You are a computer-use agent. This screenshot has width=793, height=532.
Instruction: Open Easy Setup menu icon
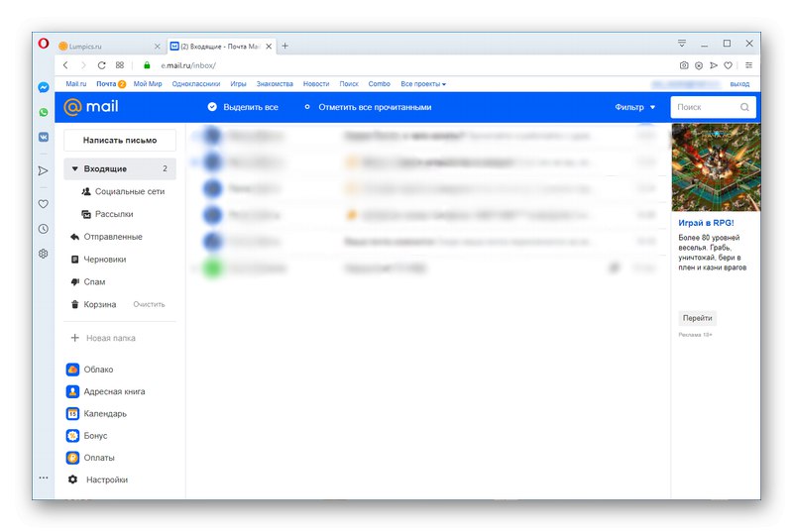[x=749, y=65]
